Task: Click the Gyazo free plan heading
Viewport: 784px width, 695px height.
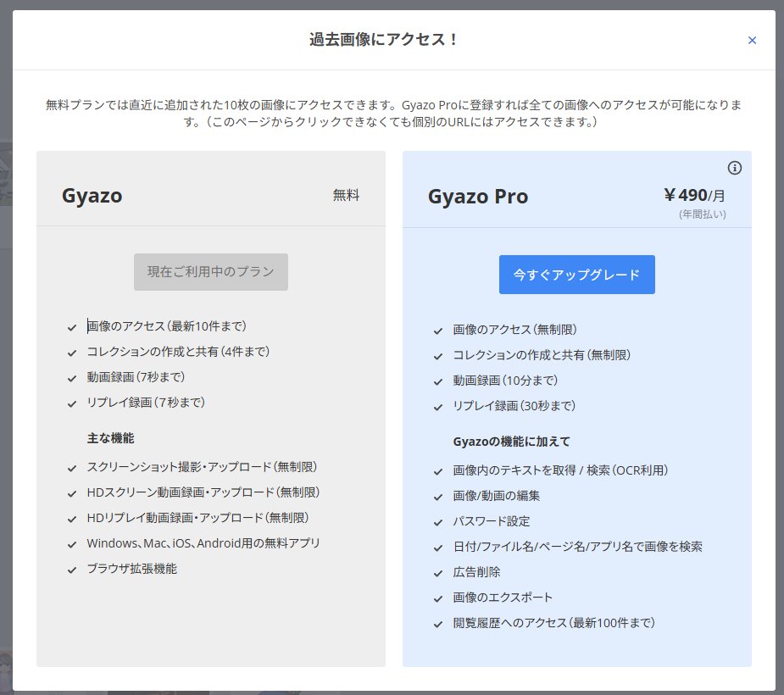Action: (92, 196)
